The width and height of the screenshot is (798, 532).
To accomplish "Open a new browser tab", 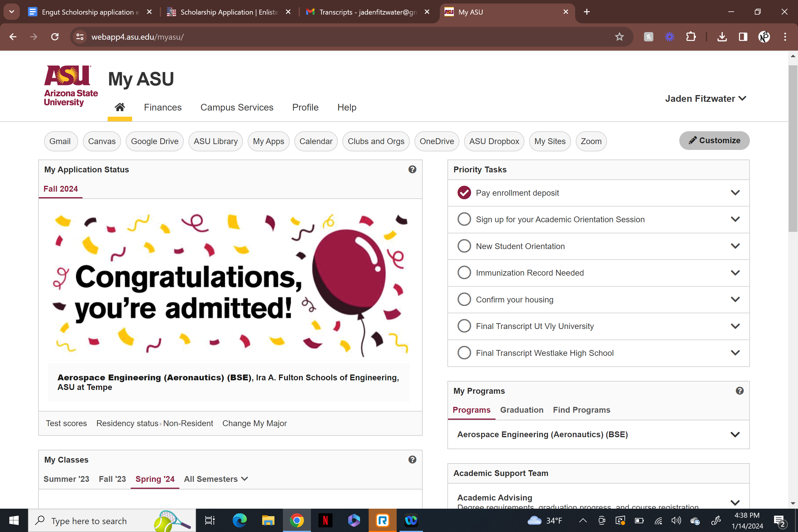I will (x=587, y=12).
